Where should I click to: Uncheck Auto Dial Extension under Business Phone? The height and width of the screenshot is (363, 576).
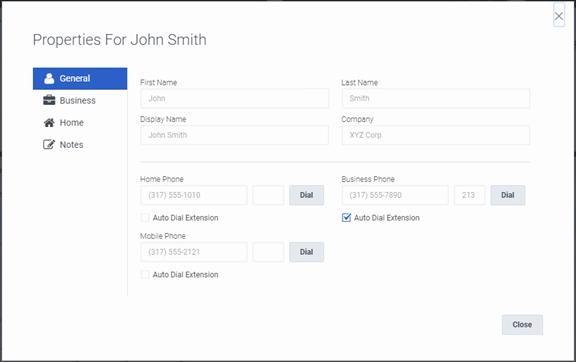coord(346,218)
